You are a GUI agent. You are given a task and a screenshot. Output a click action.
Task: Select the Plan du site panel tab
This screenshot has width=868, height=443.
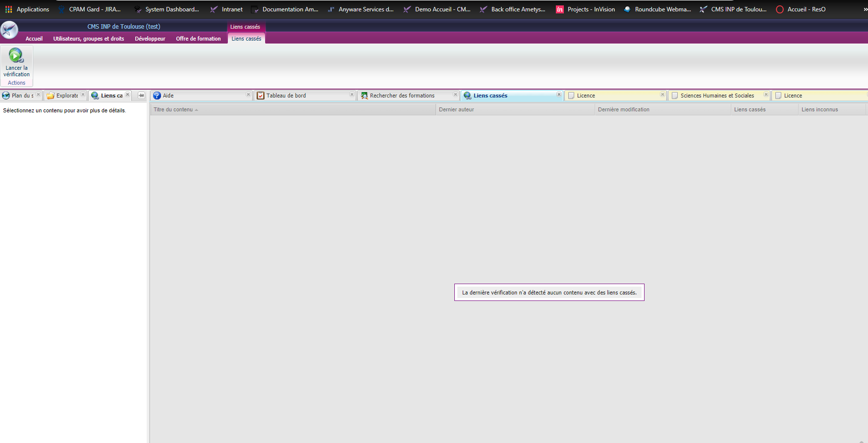(19, 96)
